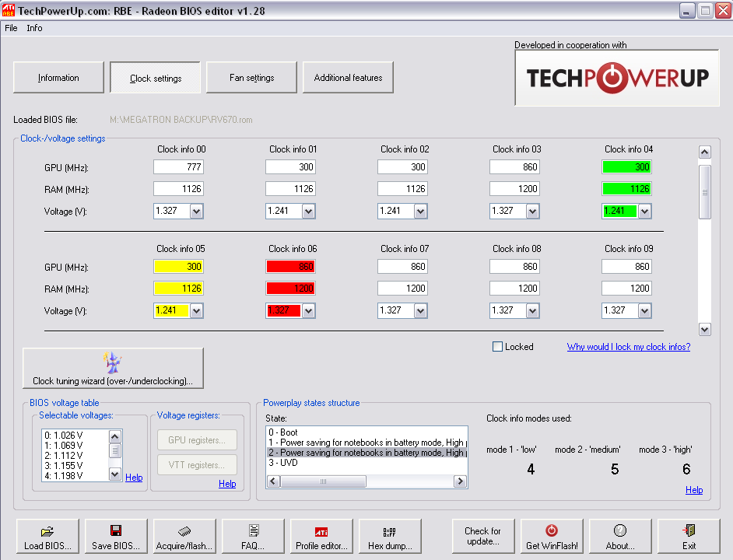Open Hex dump viewer

pos(390,537)
